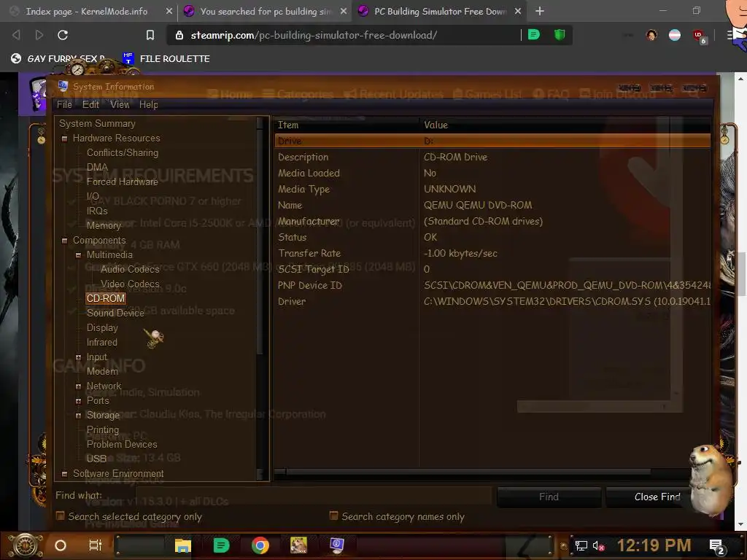Open the File menu in System Information
This screenshot has width=747, height=560.
tap(64, 104)
